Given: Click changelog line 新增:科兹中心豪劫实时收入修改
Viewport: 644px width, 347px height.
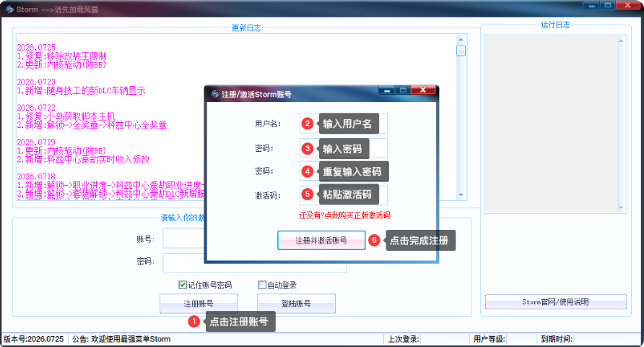Looking at the screenshot, I should click(83, 159).
